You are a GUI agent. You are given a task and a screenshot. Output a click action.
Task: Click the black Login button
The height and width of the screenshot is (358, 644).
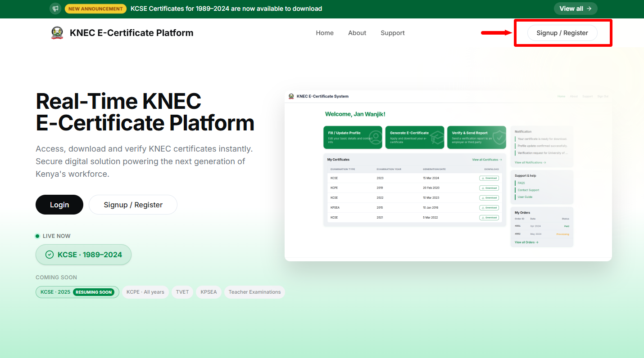59,205
